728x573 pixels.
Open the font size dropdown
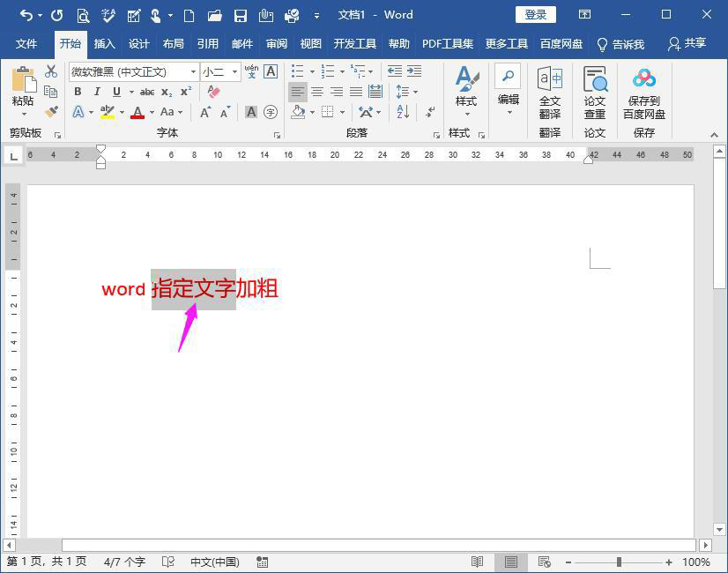[235, 72]
